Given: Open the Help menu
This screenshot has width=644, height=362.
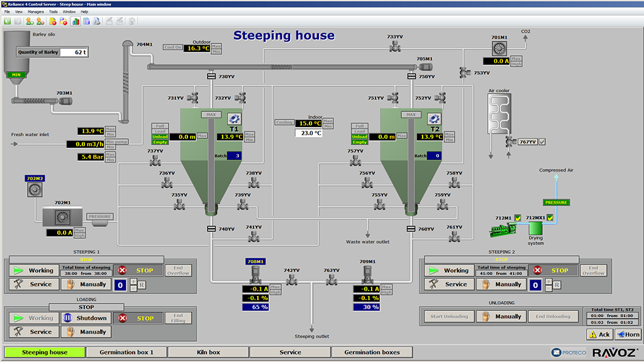Looking at the screenshot, I should (x=84, y=12).
